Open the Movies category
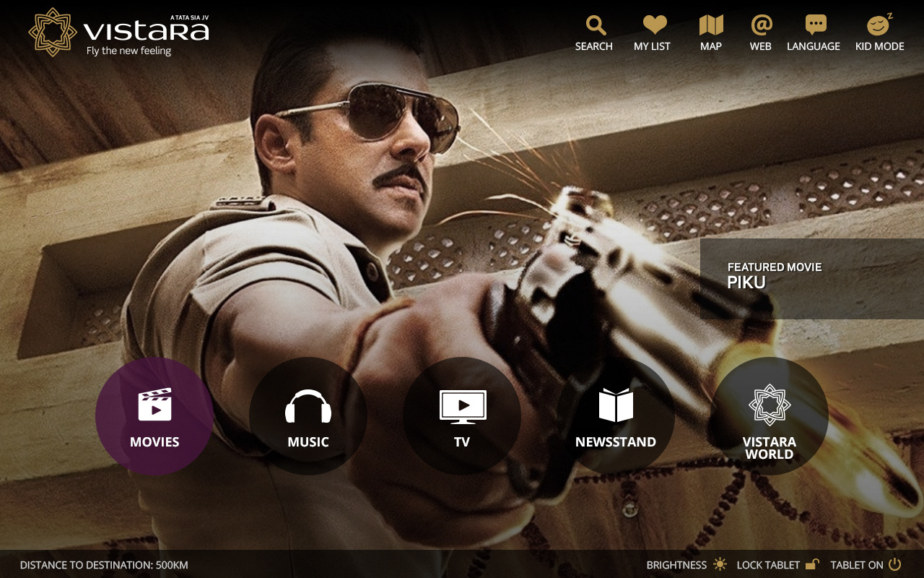This screenshot has width=924, height=578. pos(154,416)
